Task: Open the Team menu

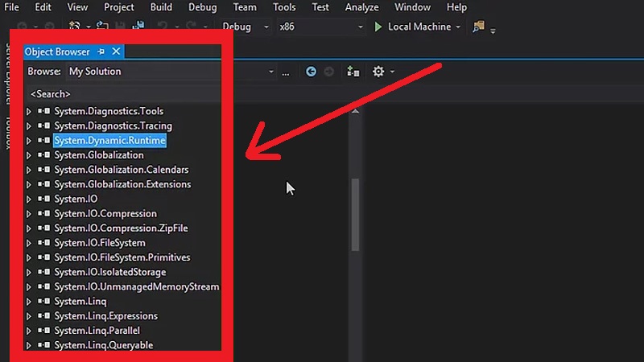Action: [245, 7]
